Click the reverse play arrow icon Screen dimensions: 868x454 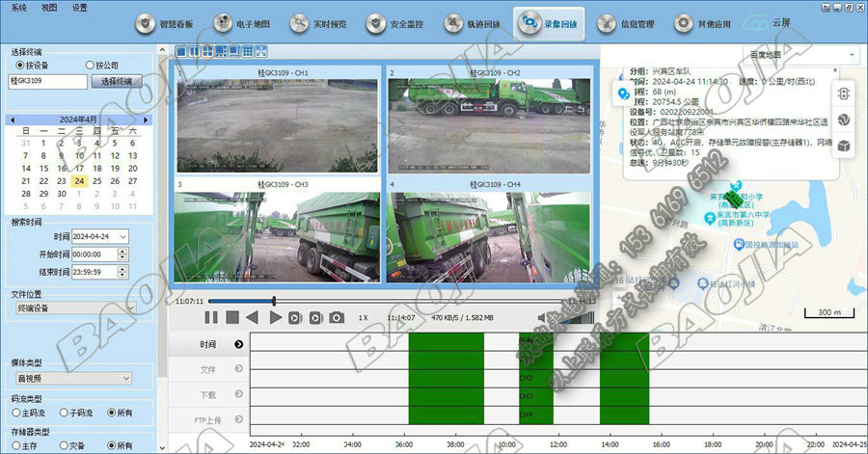253,317
